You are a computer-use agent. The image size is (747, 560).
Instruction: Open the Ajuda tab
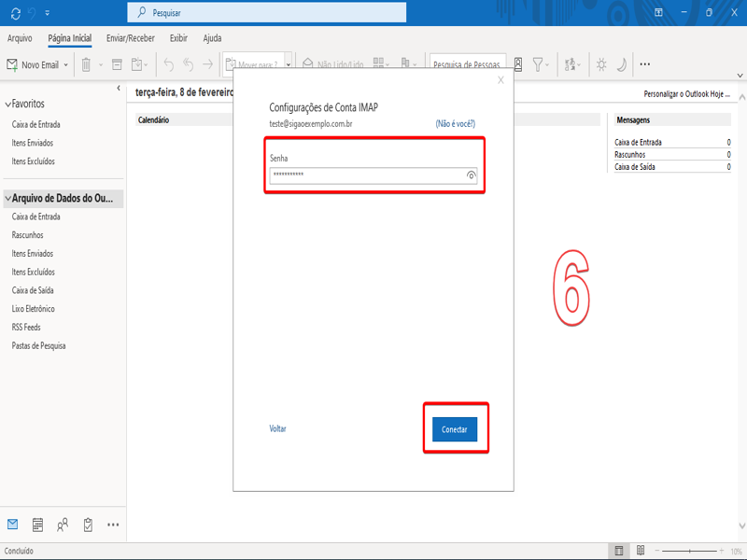(212, 38)
